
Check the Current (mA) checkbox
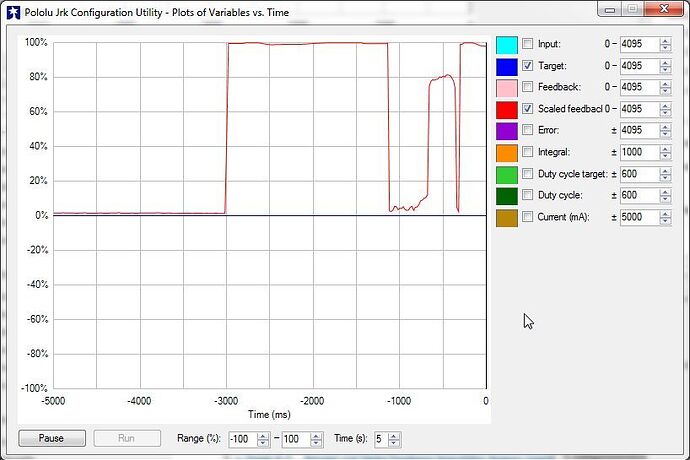pos(527,217)
